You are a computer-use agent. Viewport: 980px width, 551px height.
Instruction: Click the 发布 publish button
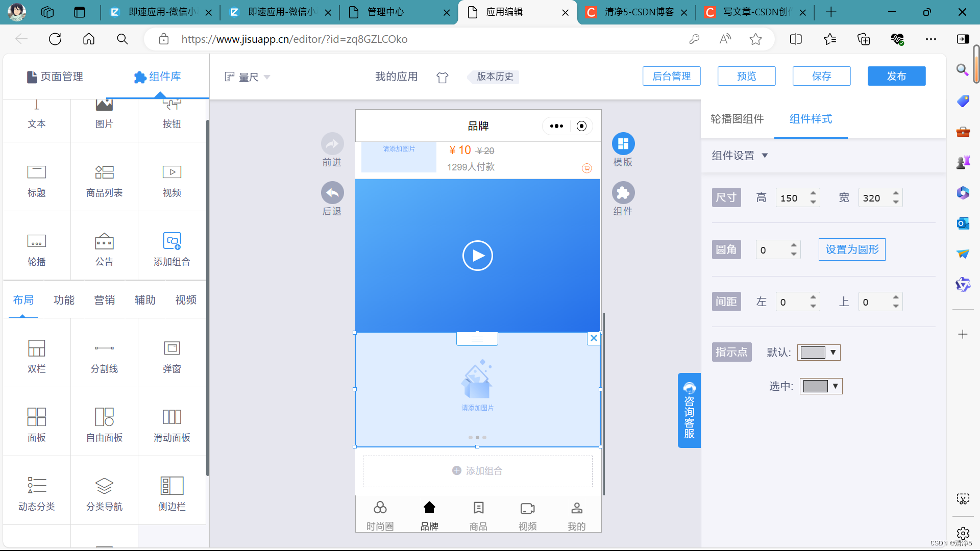[896, 76]
